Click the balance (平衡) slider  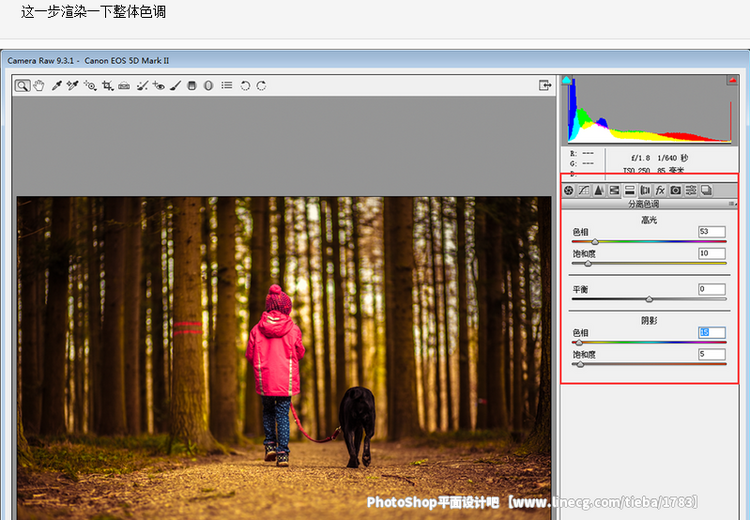pos(649,299)
